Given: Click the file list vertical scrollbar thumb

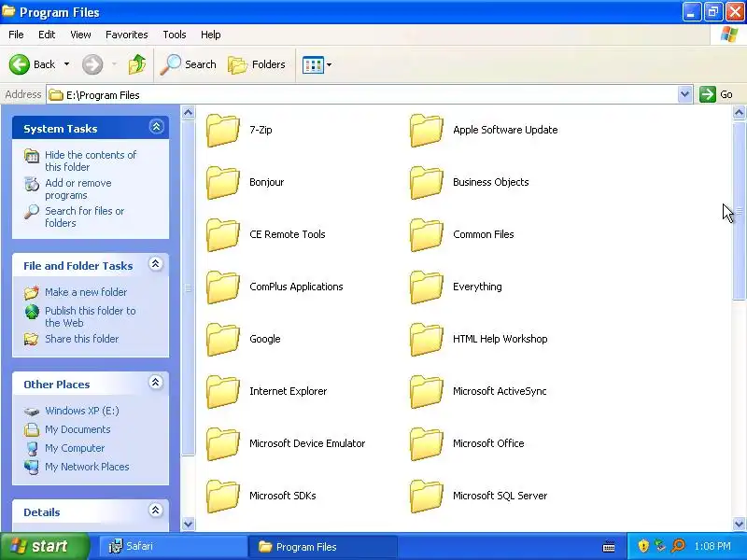Looking at the screenshot, I should pos(739,210).
